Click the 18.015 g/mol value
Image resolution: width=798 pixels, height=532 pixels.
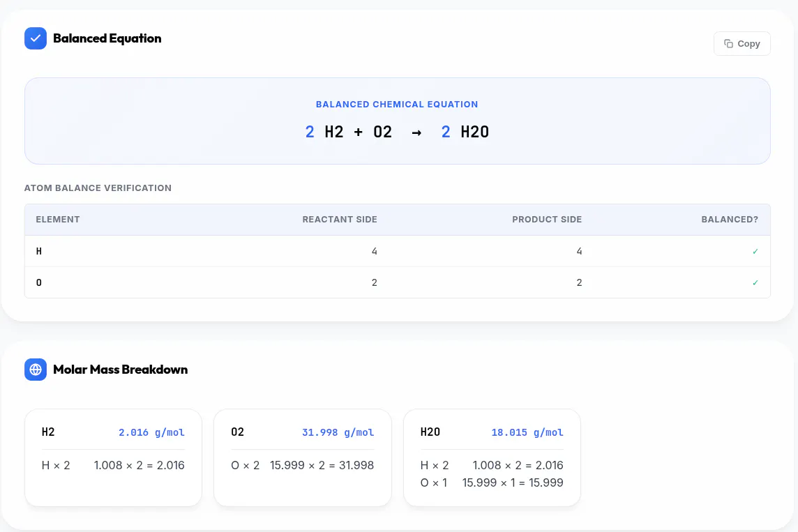tap(527, 432)
